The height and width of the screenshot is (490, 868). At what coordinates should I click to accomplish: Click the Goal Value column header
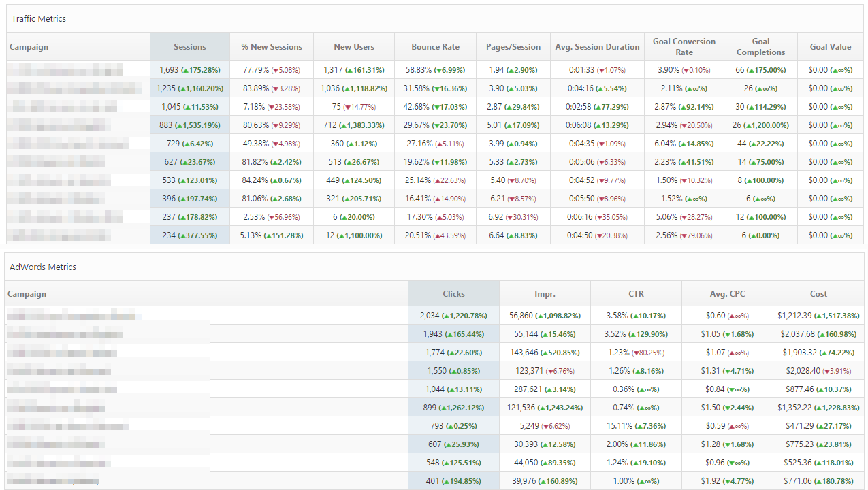pos(830,47)
